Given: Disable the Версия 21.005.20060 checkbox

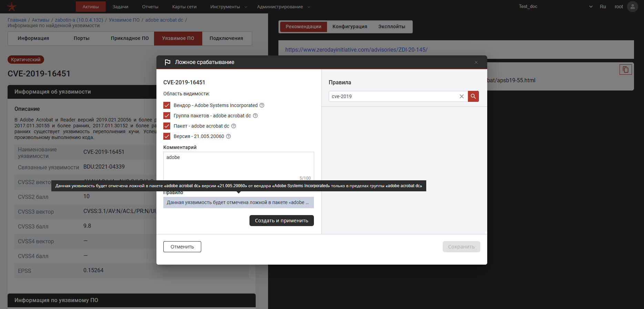Looking at the screenshot, I should (x=167, y=136).
